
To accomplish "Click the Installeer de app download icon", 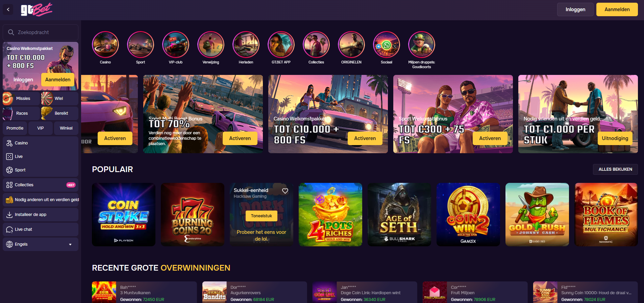I will 9,215.
